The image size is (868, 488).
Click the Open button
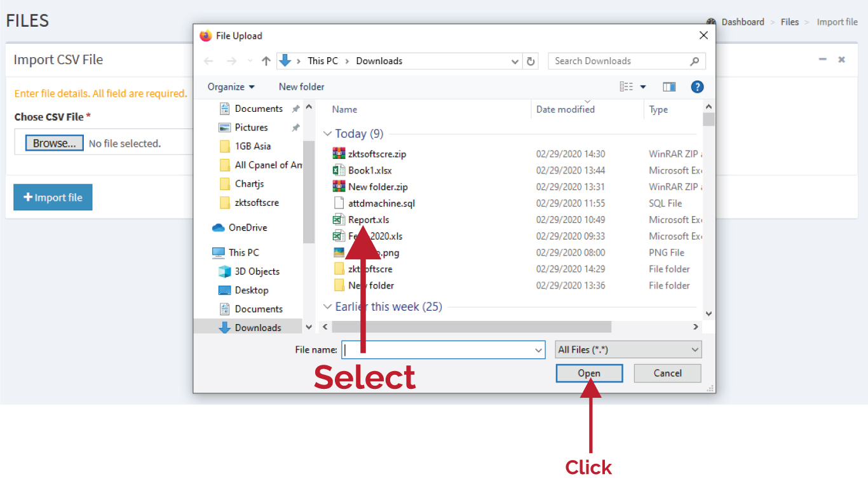pos(589,374)
